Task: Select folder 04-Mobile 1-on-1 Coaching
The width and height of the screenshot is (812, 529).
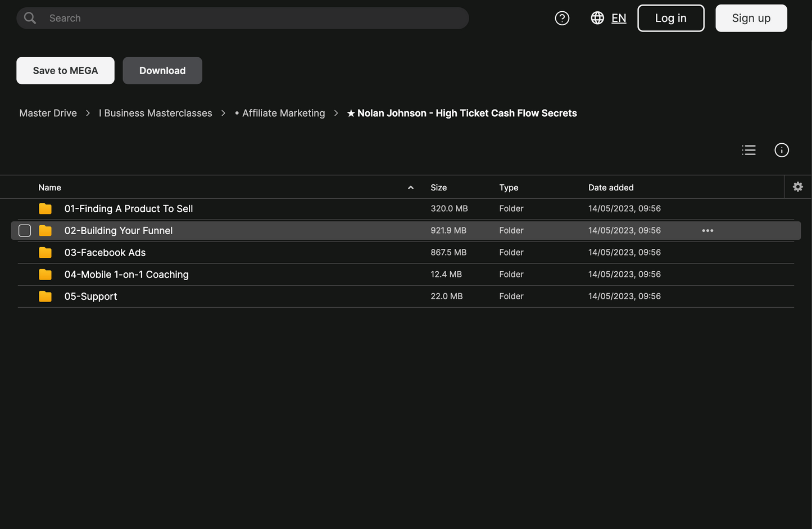Action: tap(126, 275)
